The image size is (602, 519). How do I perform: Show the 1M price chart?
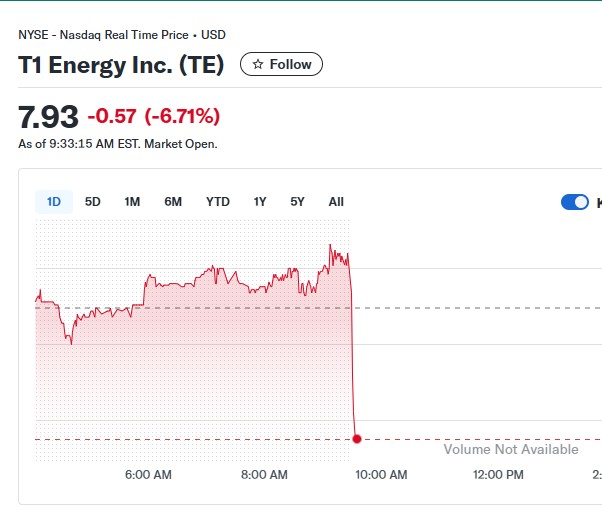tap(132, 202)
